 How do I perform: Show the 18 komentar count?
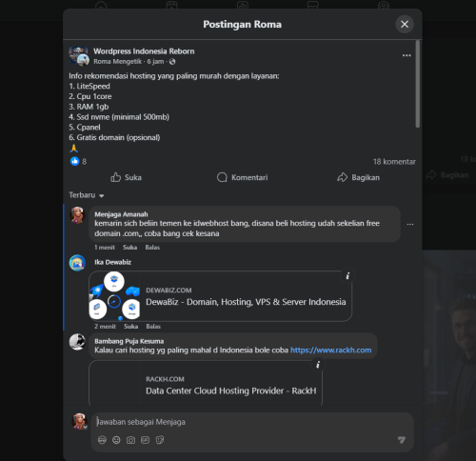click(x=394, y=162)
